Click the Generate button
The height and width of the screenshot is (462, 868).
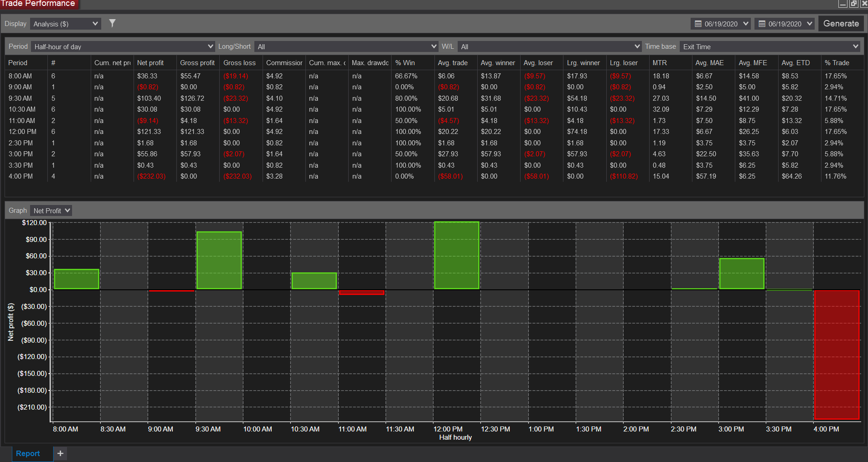pyautogui.click(x=841, y=24)
